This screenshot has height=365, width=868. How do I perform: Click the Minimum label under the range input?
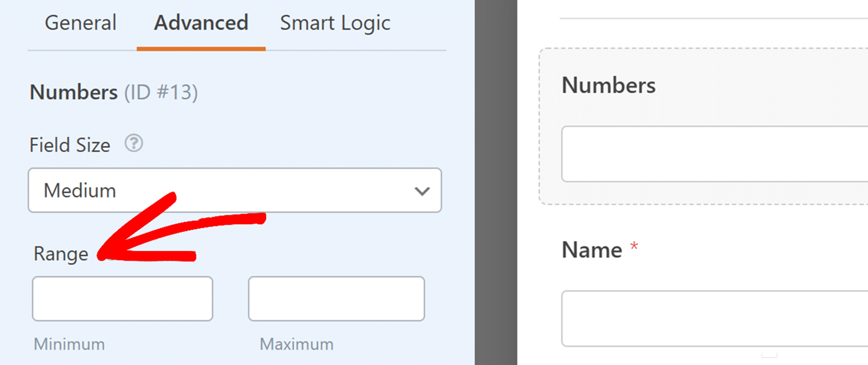(x=69, y=343)
